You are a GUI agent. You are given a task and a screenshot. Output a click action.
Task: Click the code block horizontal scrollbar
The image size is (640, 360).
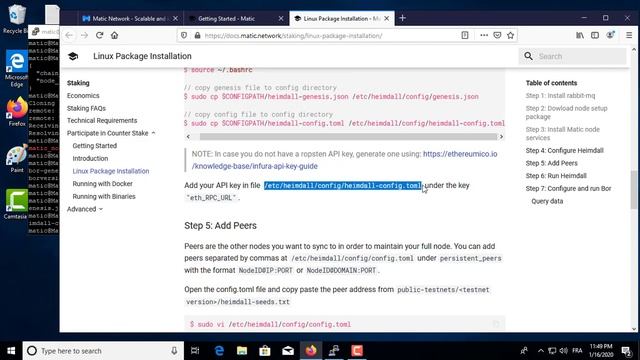pyautogui.click(x=348, y=137)
